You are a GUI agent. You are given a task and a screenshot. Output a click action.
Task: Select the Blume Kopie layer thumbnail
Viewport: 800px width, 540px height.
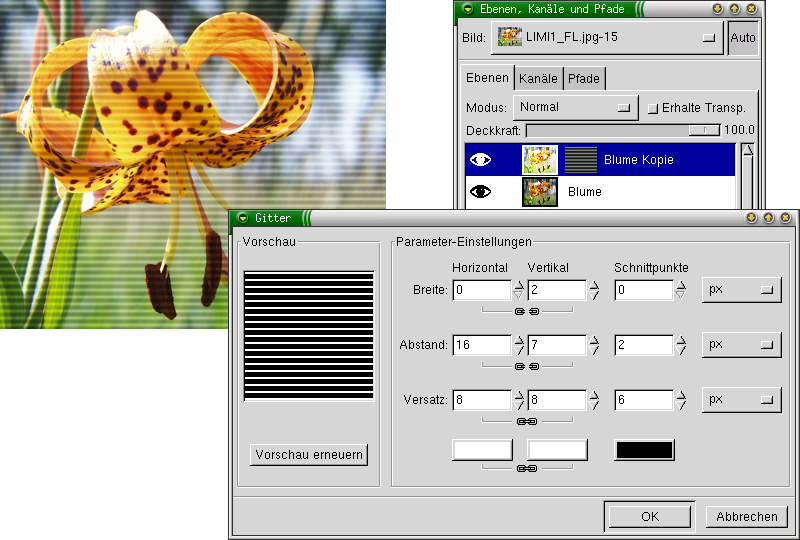[x=540, y=160]
